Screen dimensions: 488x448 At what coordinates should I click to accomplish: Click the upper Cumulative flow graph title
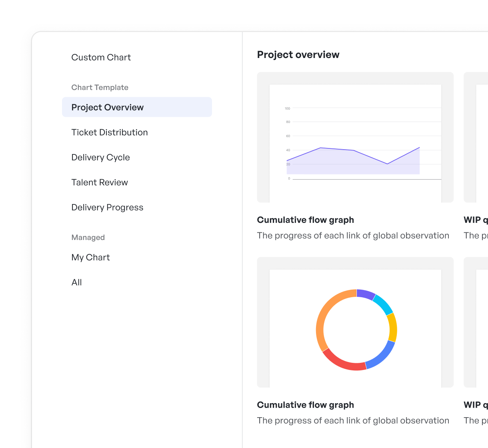[x=306, y=220]
